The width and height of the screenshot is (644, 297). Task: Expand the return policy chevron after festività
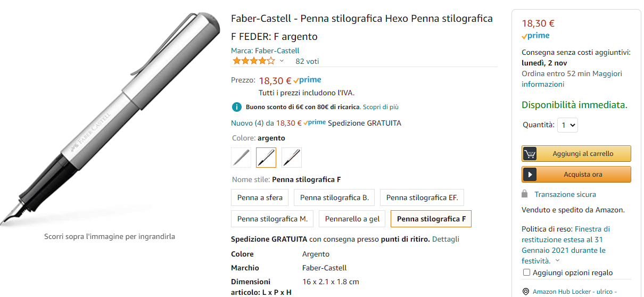[x=557, y=261]
